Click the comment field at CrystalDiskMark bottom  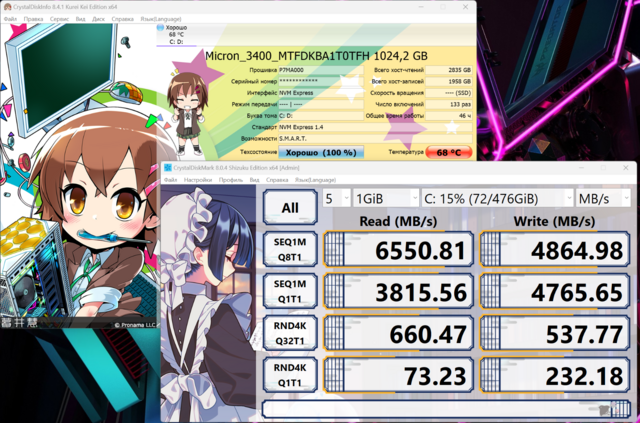(446, 409)
